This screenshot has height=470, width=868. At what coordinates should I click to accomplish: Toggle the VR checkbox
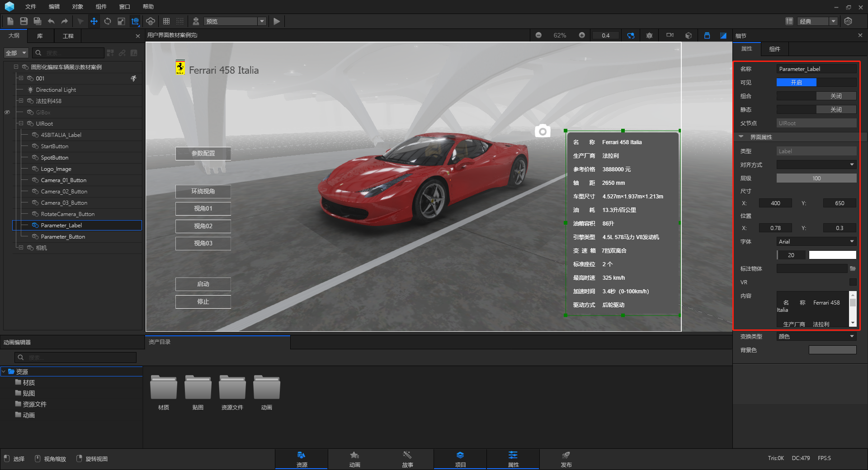pos(853,282)
